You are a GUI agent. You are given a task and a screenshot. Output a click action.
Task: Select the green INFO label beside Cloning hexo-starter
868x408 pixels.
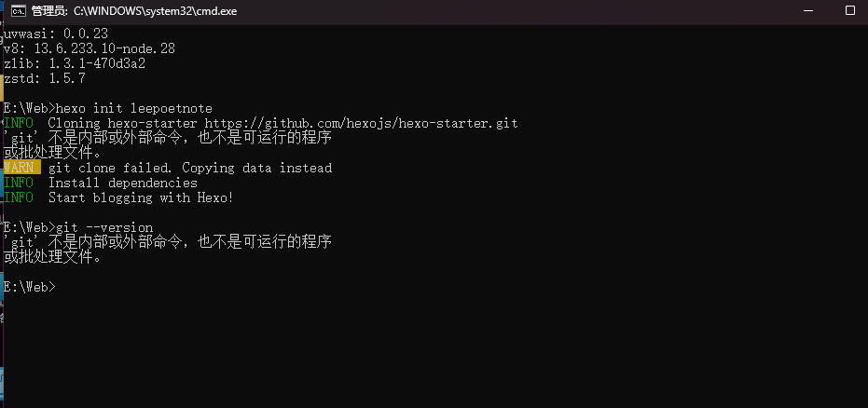click(19, 123)
